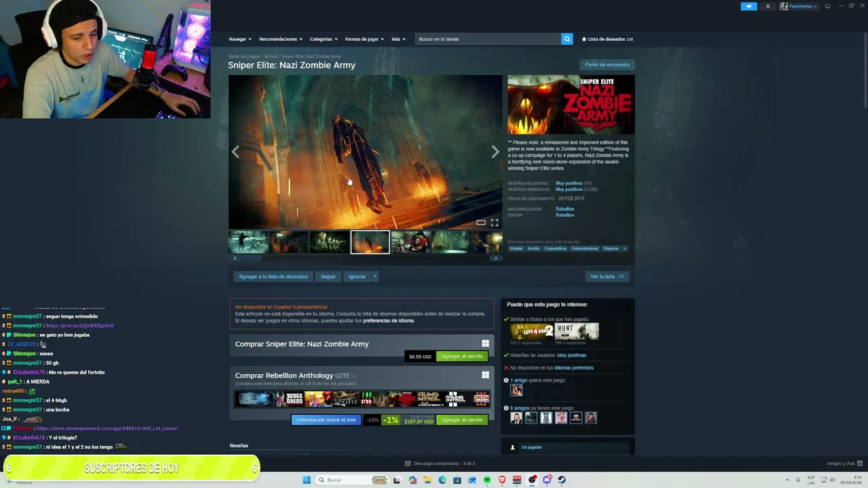Click the Zombis tag
868x488 pixels.
[x=516, y=248]
